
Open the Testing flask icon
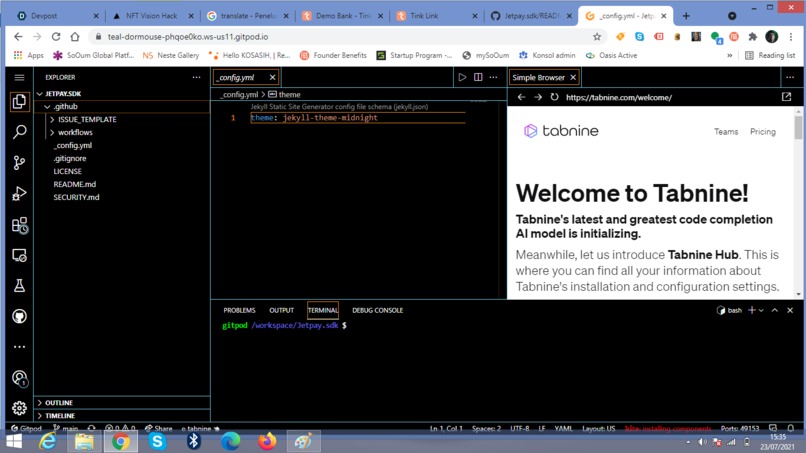pyautogui.click(x=19, y=286)
